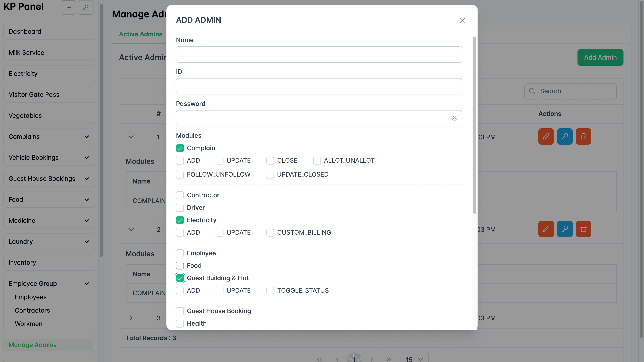Viewport: 644px width, 362px height.
Task: Click the logout icon in the sidebar header
Action: [68, 7]
